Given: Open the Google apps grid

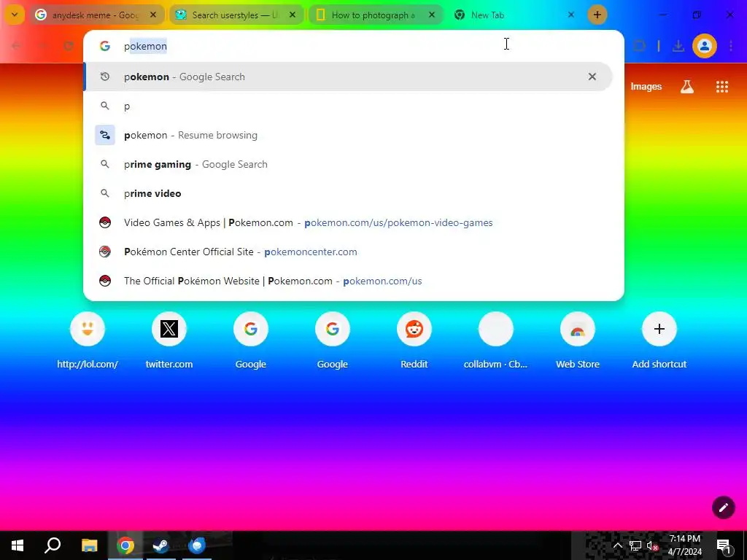Looking at the screenshot, I should click(x=722, y=87).
